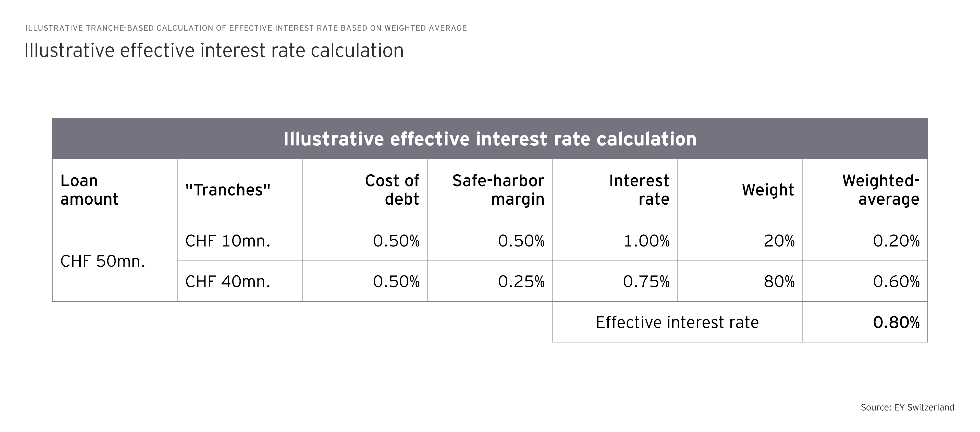Click the 20% weight cell
This screenshot has width=980, height=432.
(x=779, y=241)
